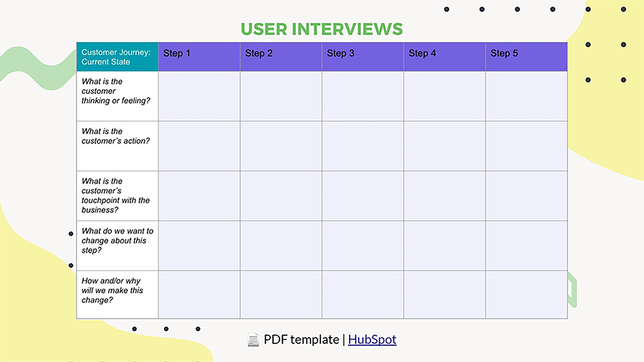Open the HubSpot link
Screen dimensions: 644x362
[372, 339]
